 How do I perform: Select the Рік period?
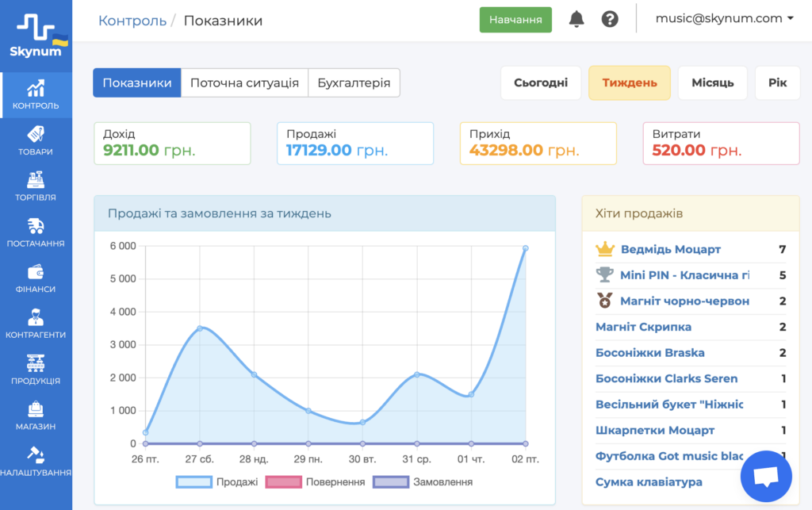click(777, 82)
